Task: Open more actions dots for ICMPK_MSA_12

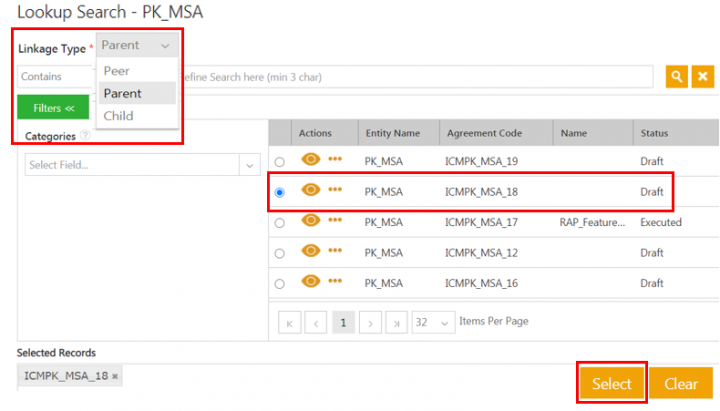Action: [x=335, y=252]
